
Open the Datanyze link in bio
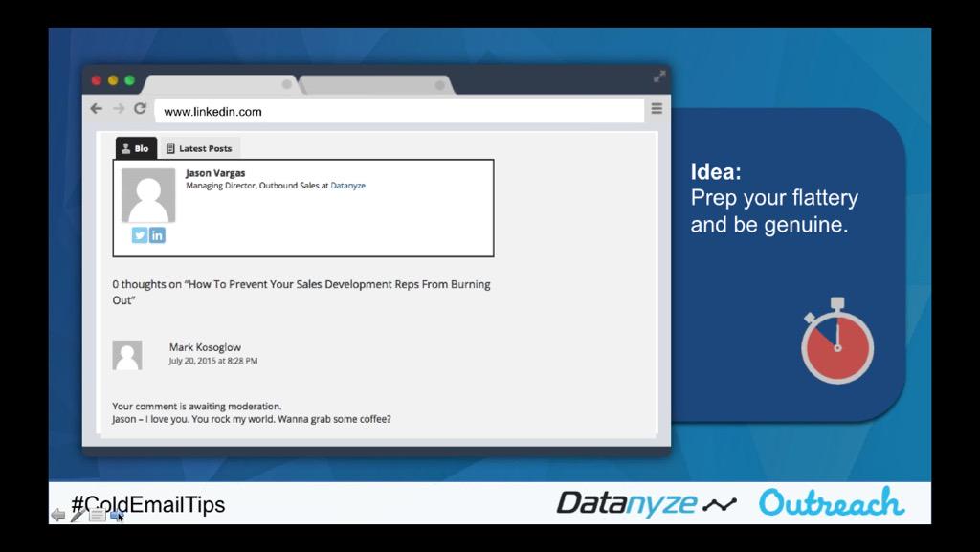348,186
